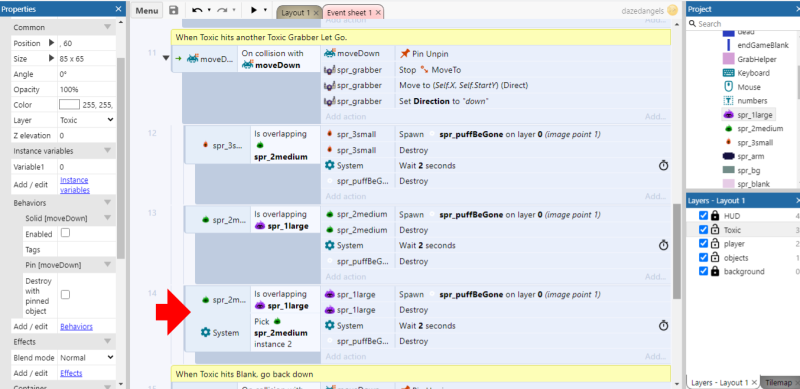Open the Layer dropdown showing Toxic
800x389 pixels.
coord(87,120)
